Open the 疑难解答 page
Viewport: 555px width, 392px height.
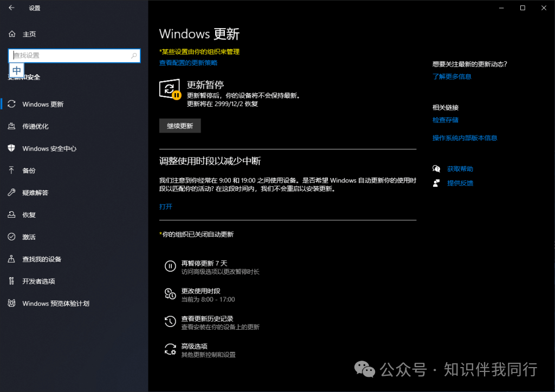(35, 193)
